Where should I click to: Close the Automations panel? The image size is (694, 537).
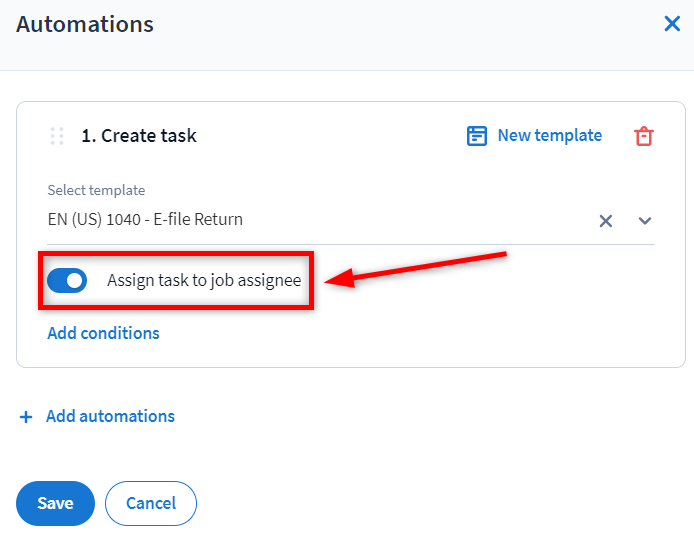[672, 24]
